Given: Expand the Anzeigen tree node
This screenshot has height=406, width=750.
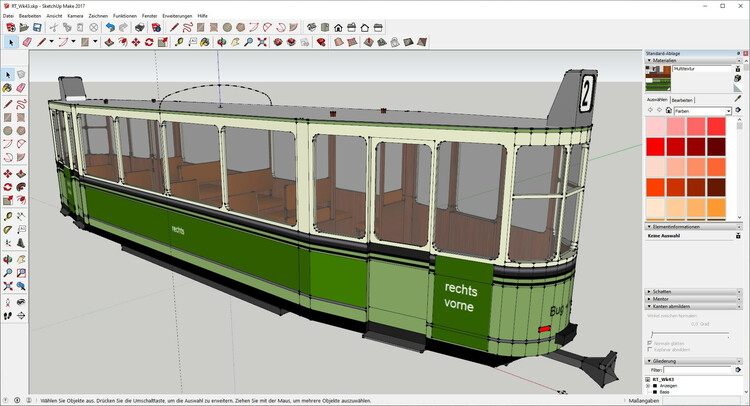Looking at the screenshot, I should [650, 386].
